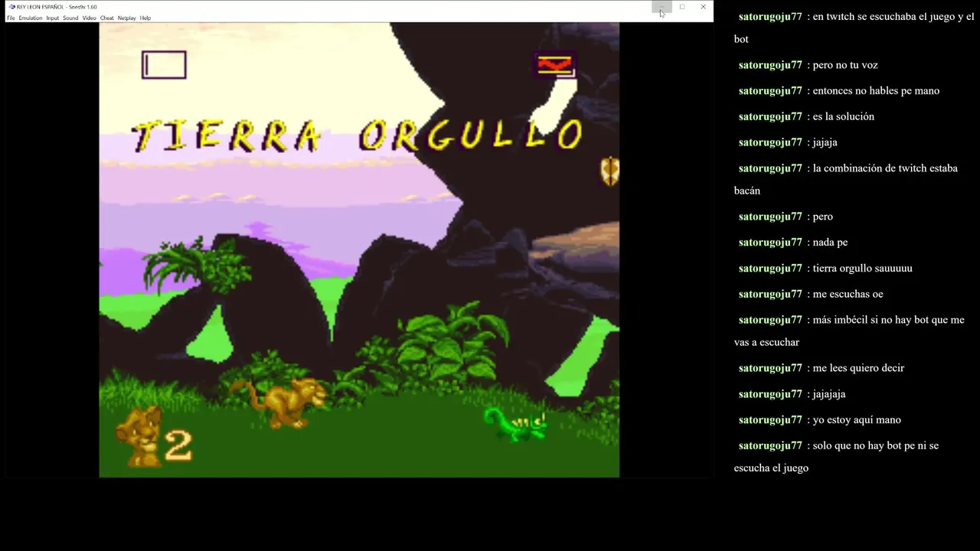Image resolution: width=980 pixels, height=551 pixels.
Task: Open the Netplay menu
Action: 126,18
